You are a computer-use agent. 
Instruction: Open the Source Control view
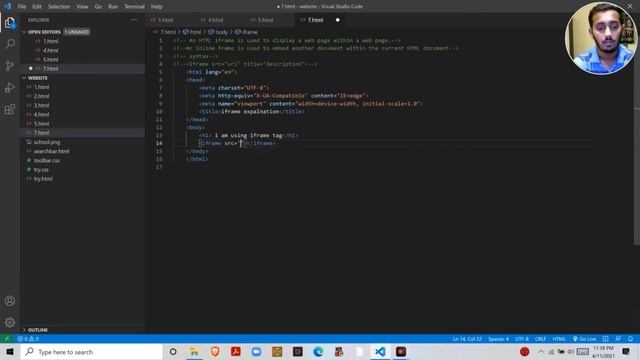tap(10, 66)
